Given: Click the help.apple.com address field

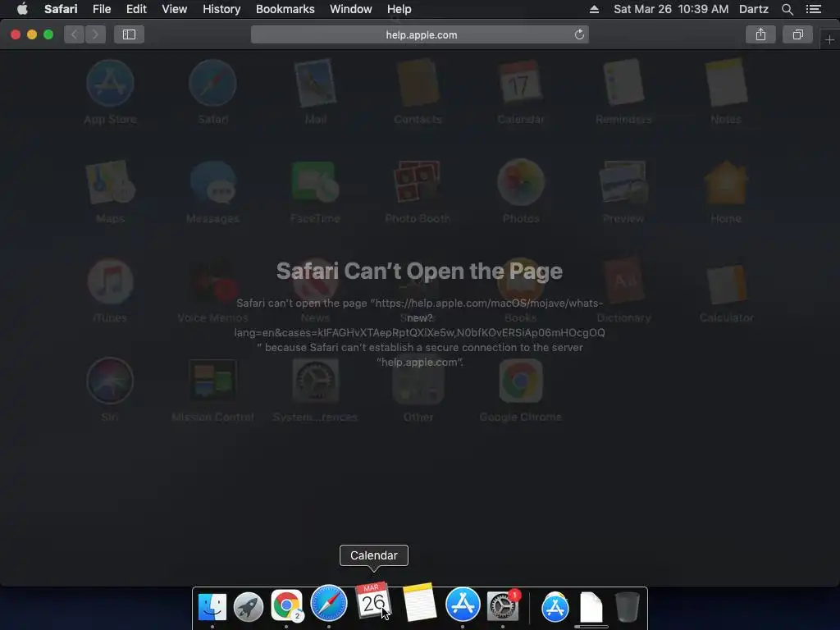Looking at the screenshot, I should tap(420, 34).
